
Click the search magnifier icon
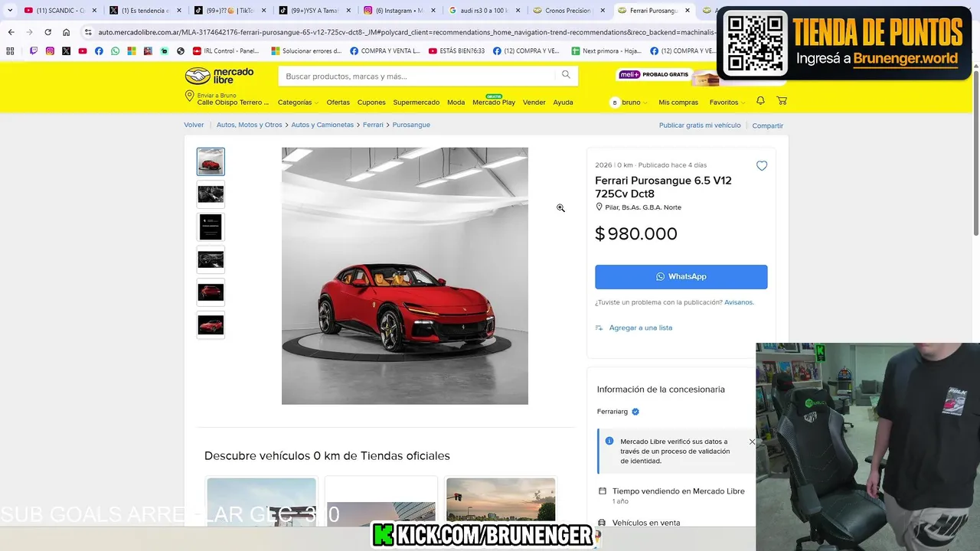(x=566, y=75)
